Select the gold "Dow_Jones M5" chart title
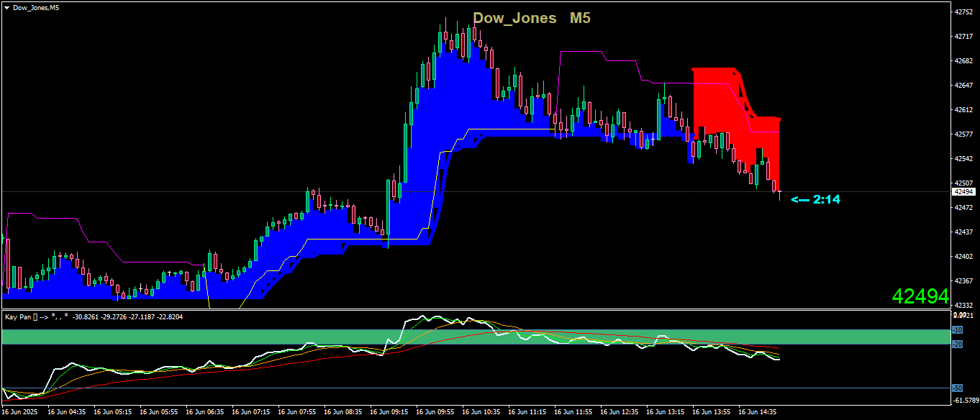 pos(532,19)
